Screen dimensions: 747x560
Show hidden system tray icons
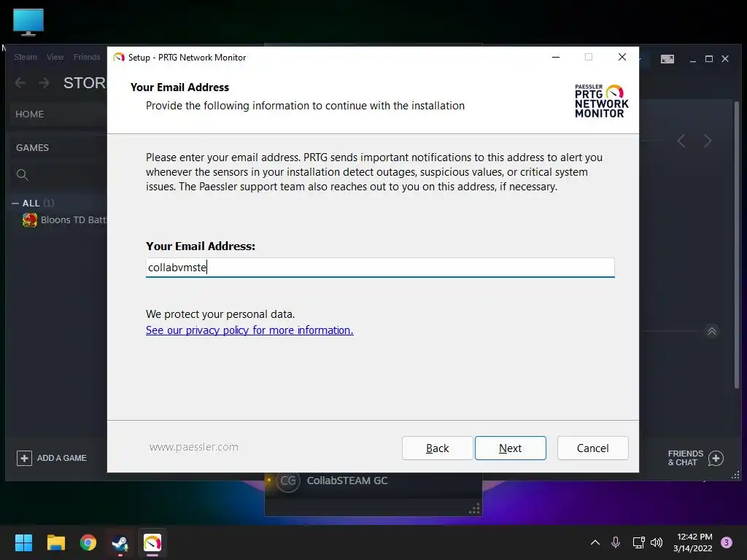click(x=595, y=542)
